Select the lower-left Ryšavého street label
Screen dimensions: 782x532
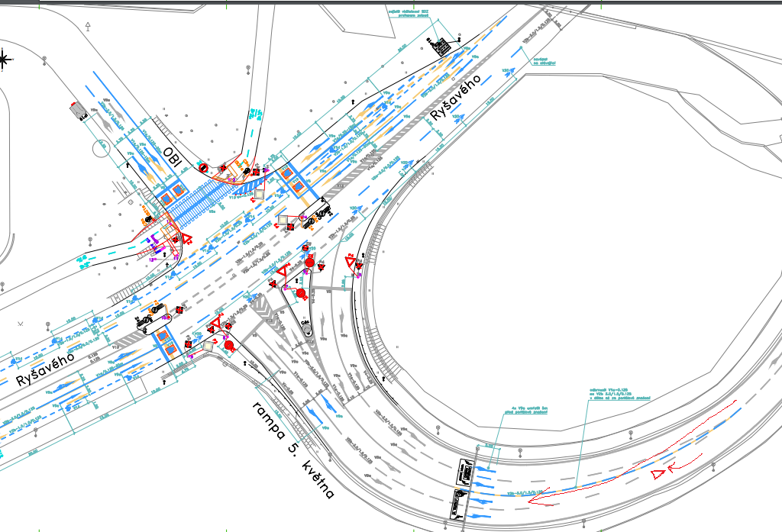coord(45,367)
